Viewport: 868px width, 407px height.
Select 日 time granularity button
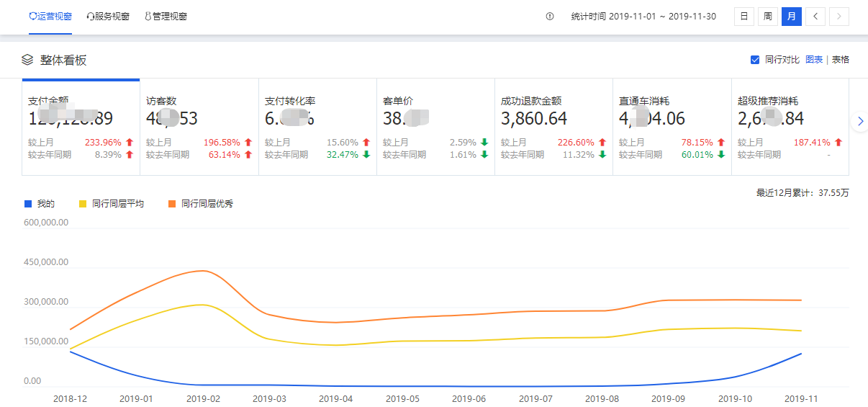743,17
